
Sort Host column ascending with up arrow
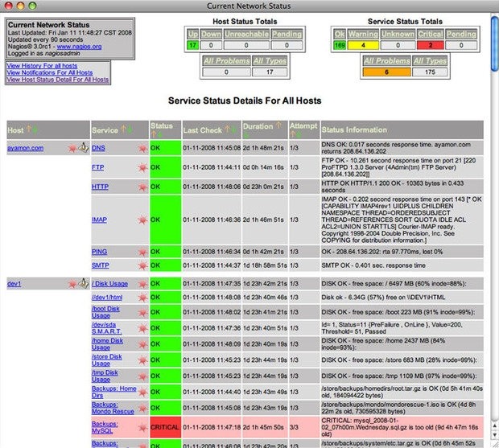pos(31,129)
